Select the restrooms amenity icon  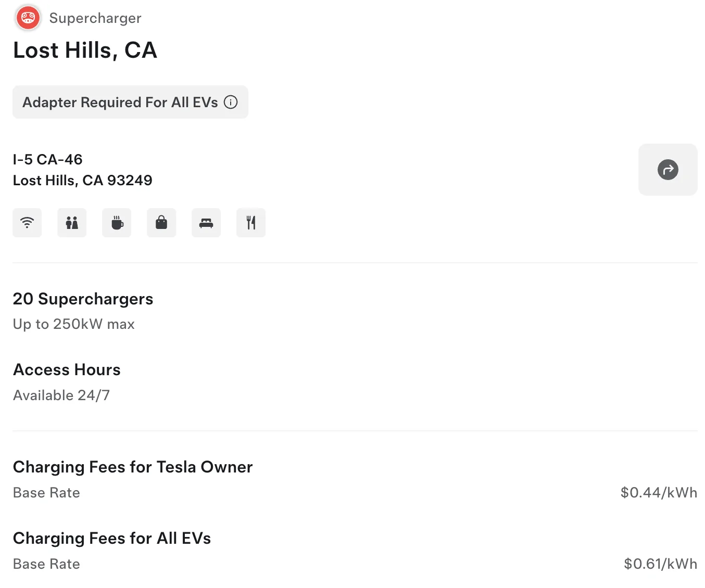pyautogui.click(x=72, y=223)
